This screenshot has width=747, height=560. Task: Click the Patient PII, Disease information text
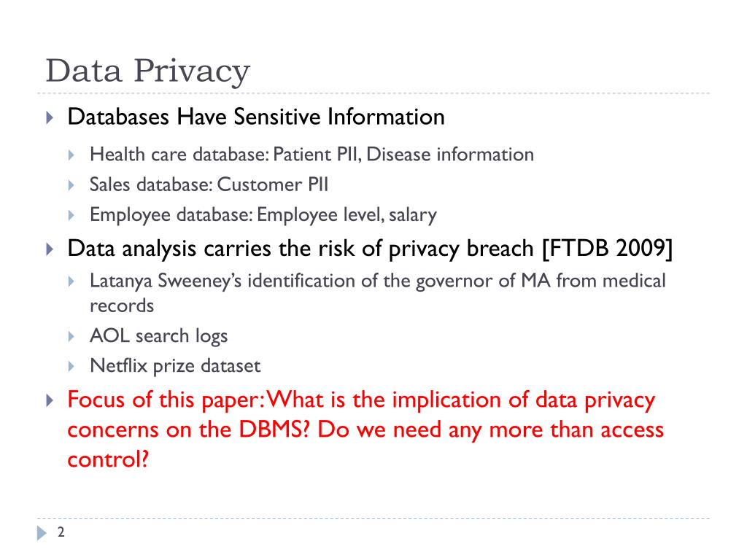pos(403,155)
